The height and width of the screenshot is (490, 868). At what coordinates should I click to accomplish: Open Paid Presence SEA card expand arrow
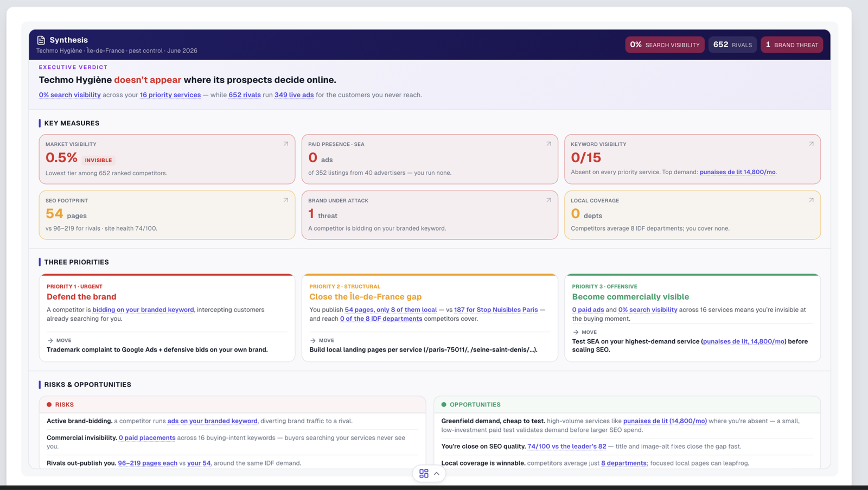coord(548,144)
